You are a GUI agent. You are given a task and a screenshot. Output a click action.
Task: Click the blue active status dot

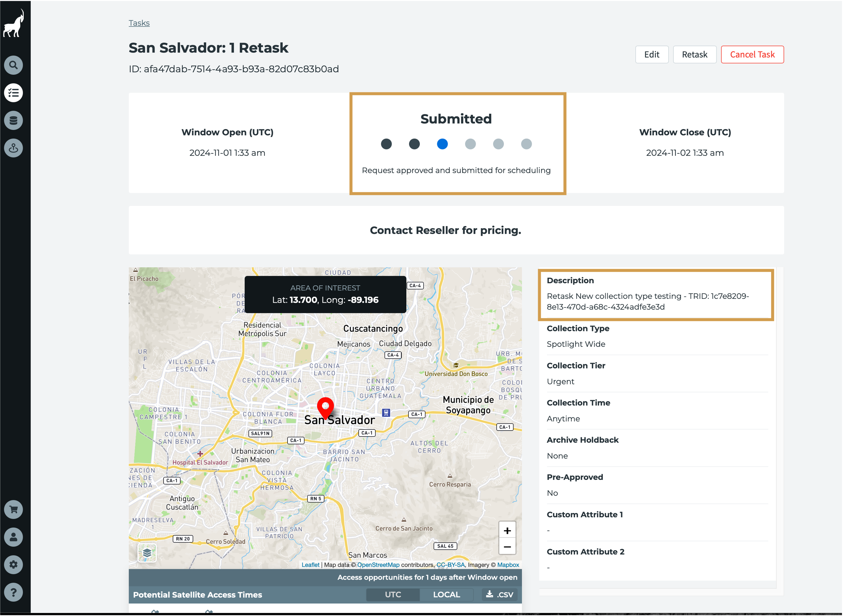pos(442,144)
